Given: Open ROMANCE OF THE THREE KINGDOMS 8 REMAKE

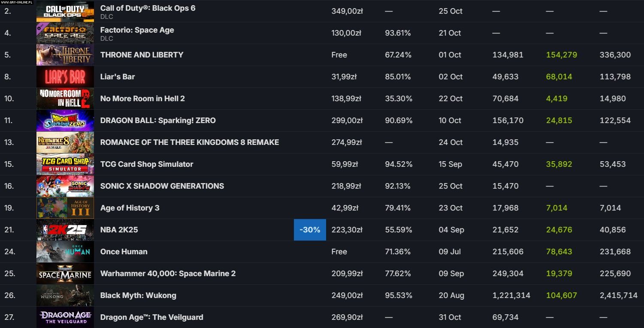Looking at the screenshot, I should 189,142.
